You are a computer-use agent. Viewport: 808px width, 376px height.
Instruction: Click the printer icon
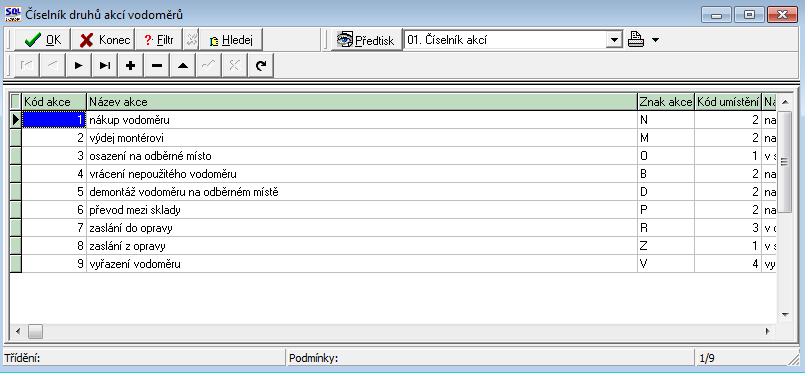coord(636,40)
